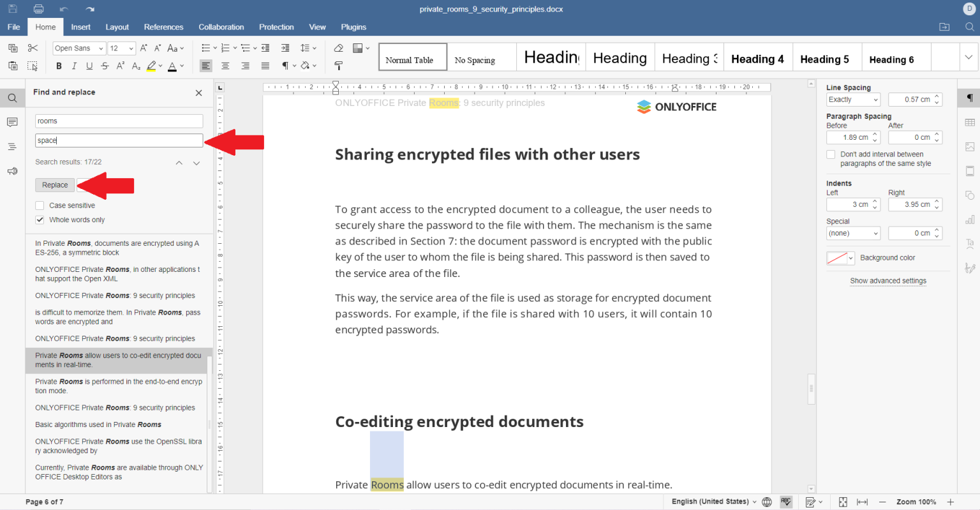Select Fit to width view mode
The height and width of the screenshot is (510, 980).
coord(861,502)
